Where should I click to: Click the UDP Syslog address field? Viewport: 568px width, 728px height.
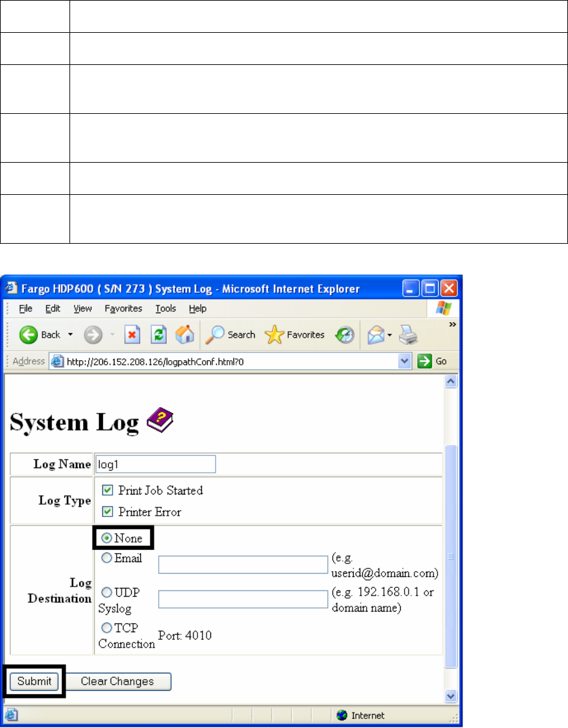[x=243, y=599]
